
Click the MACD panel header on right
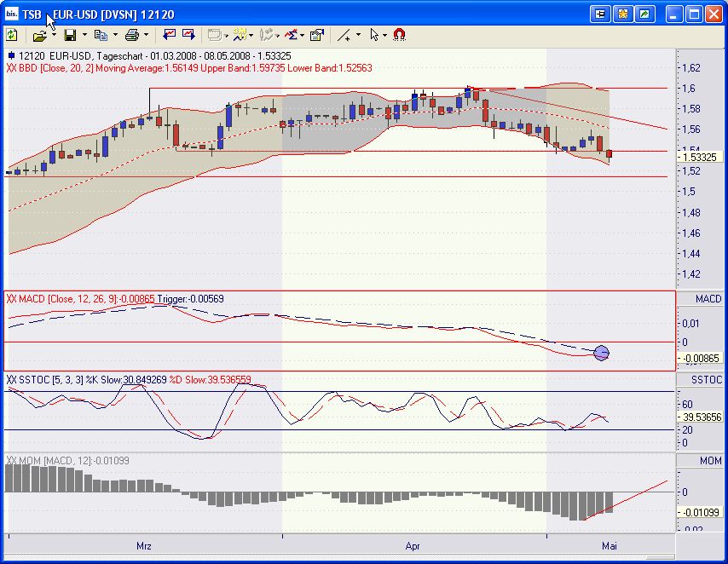pos(699,298)
